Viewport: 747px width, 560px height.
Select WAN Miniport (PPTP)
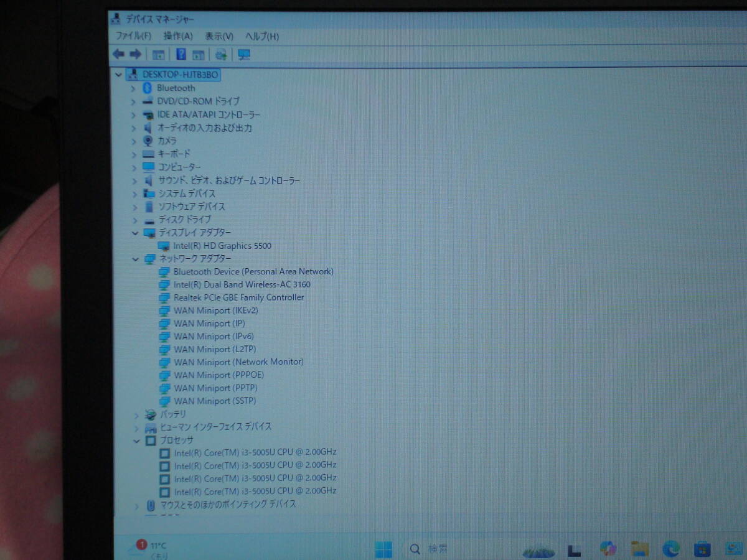pos(216,388)
